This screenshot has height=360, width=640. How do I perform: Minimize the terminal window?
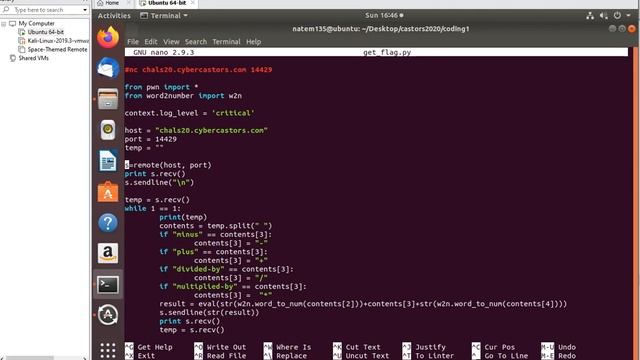coord(612,29)
